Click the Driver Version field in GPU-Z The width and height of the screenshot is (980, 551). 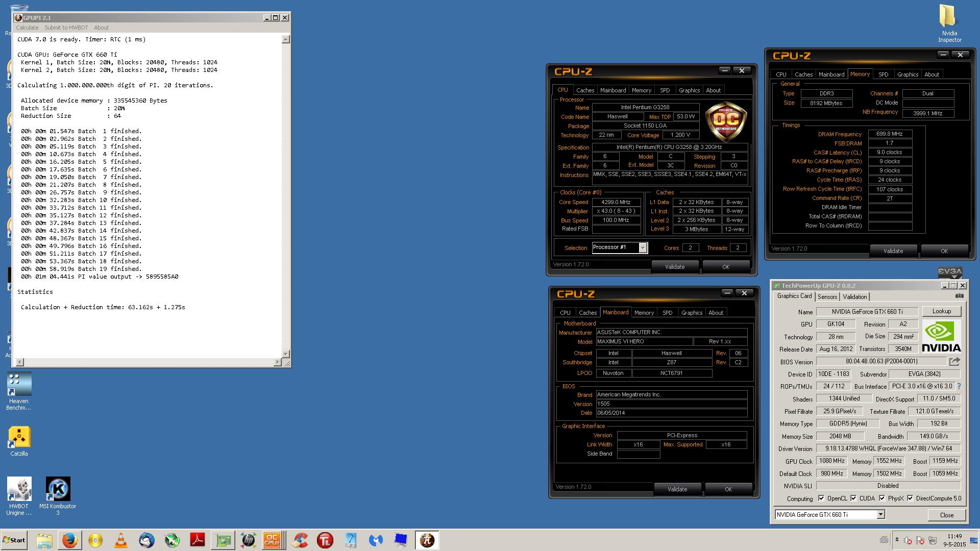[x=888, y=449]
